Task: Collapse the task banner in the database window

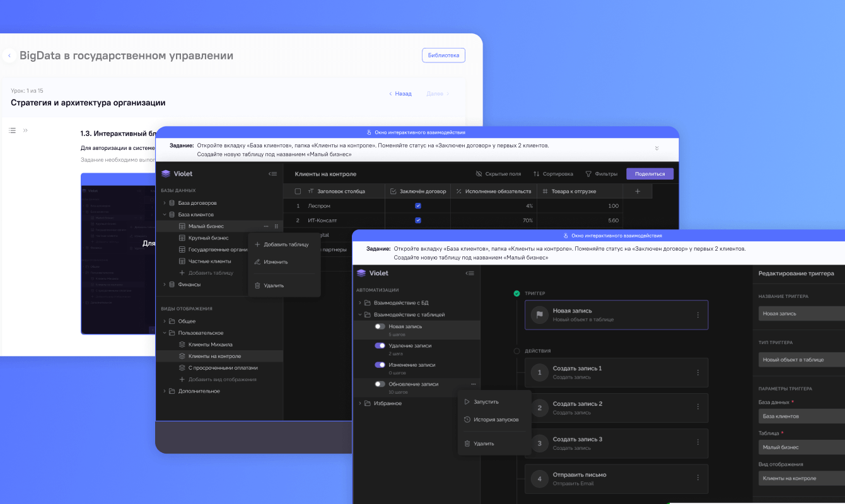Action: click(x=656, y=149)
